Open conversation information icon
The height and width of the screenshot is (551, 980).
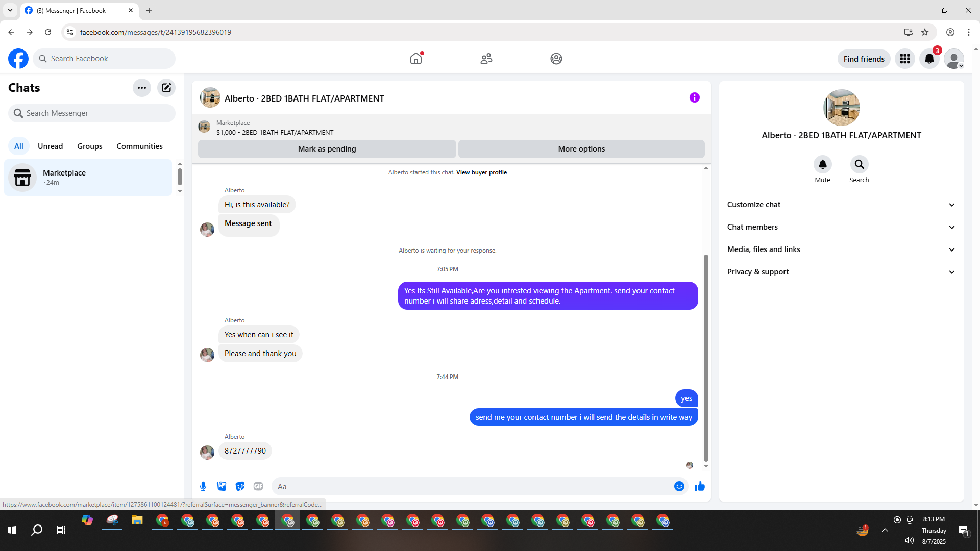pyautogui.click(x=695, y=97)
